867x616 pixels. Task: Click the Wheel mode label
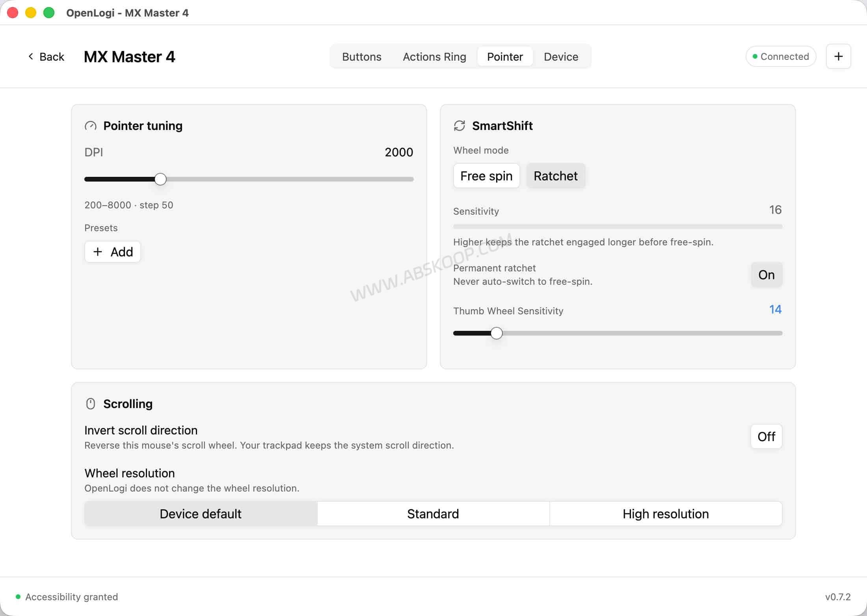pyautogui.click(x=481, y=150)
